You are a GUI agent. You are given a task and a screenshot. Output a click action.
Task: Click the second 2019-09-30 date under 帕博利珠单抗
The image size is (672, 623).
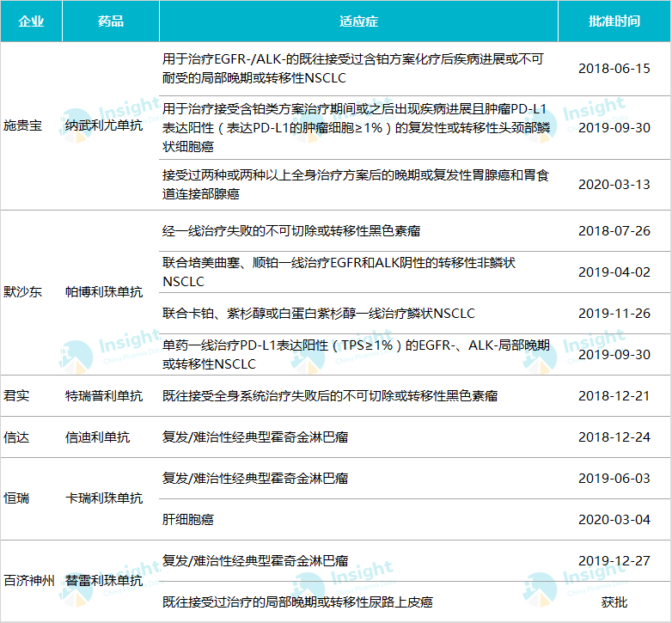614,354
